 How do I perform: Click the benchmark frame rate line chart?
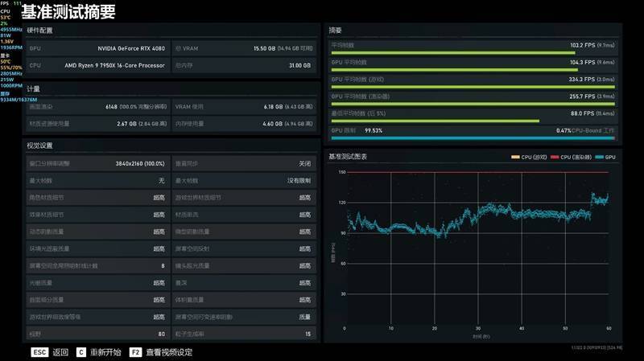[x=478, y=248]
